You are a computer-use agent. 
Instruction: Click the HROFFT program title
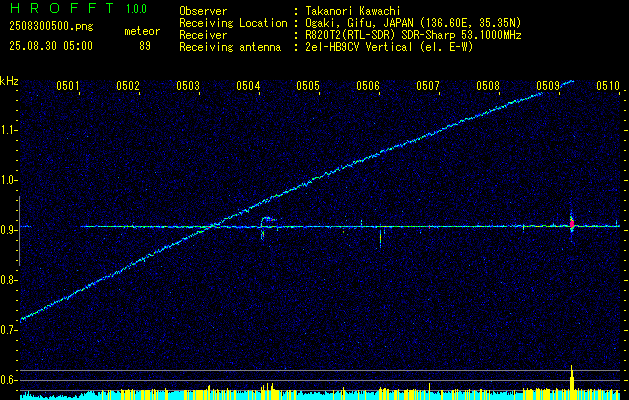[x=61, y=8]
